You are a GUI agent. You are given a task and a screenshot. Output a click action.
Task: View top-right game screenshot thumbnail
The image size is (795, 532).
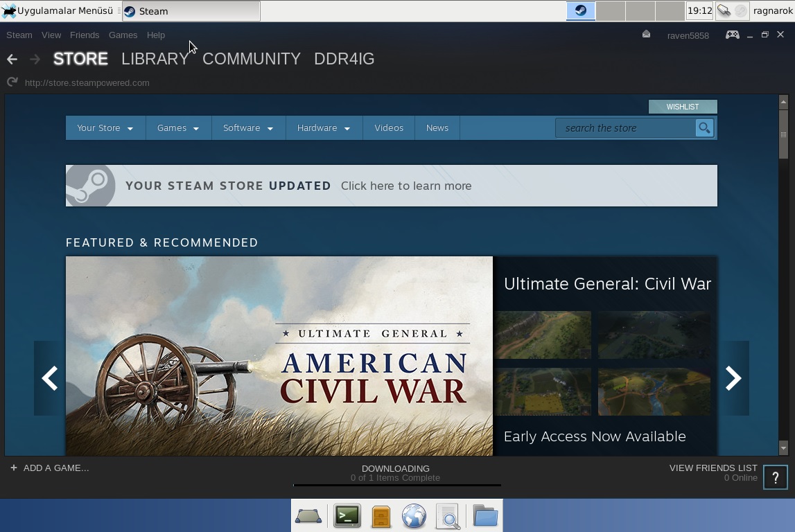point(654,335)
